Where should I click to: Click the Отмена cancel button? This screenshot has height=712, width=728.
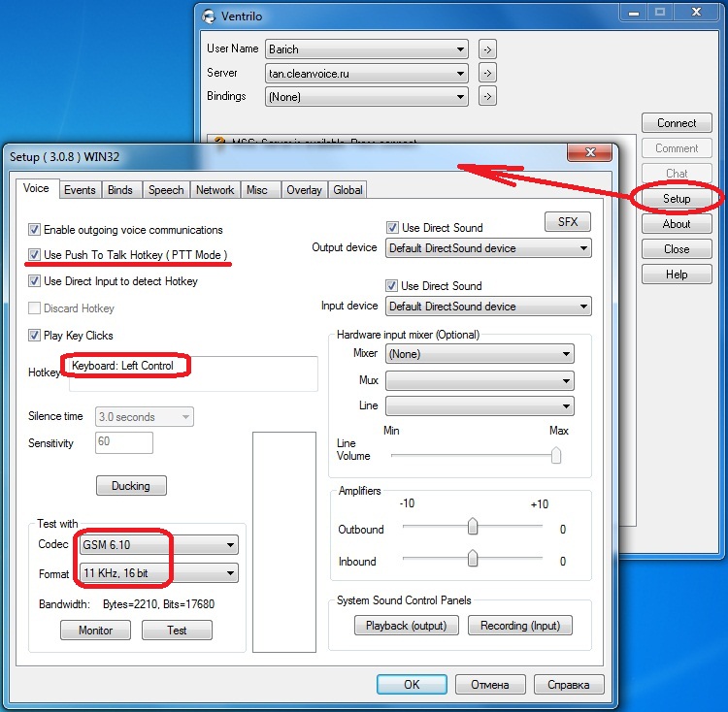[x=490, y=685]
